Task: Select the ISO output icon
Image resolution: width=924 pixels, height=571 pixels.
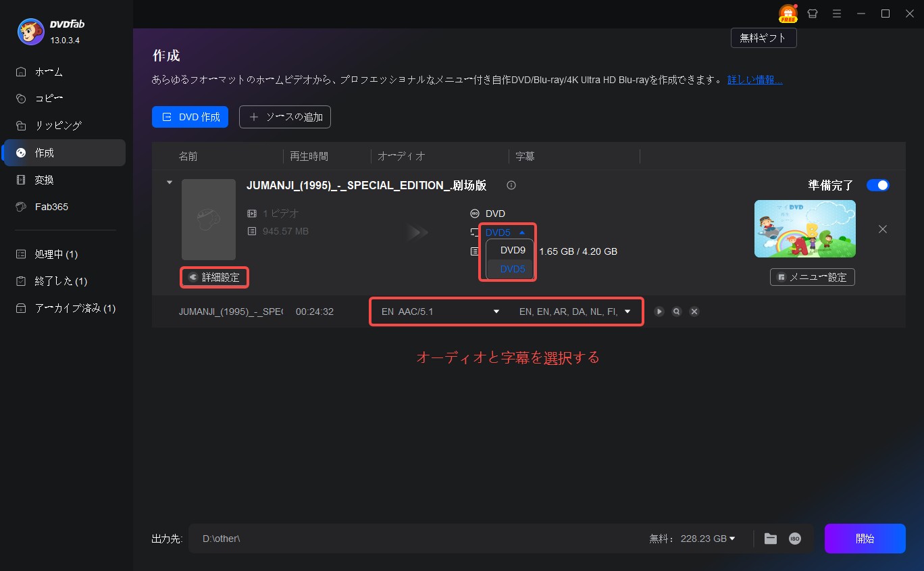Action: tap(795, 539)
